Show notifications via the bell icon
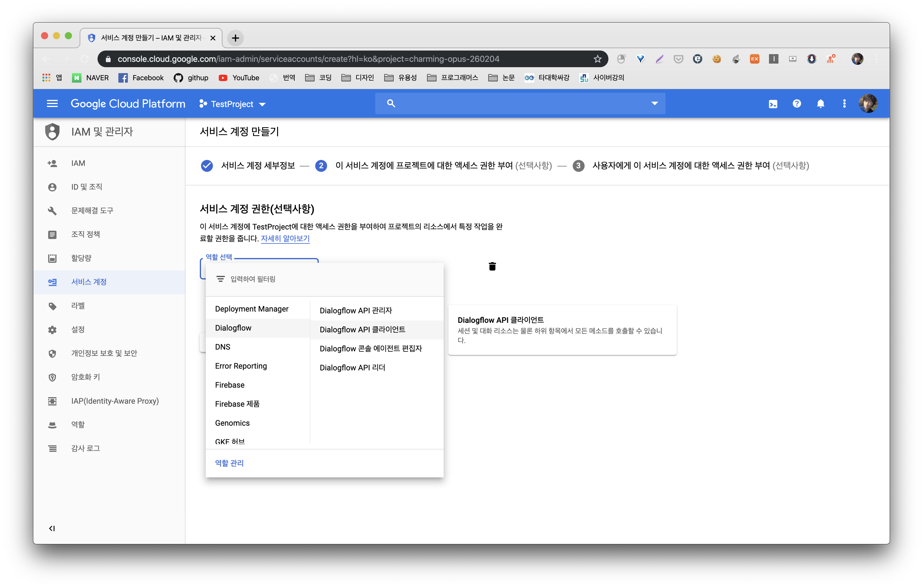 820,104
